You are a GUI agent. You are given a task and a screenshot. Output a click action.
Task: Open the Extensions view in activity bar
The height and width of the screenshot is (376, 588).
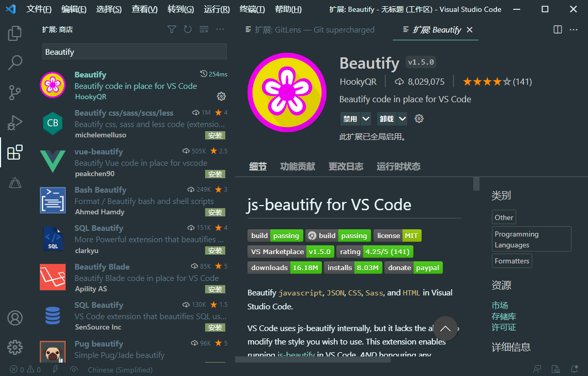14,153
